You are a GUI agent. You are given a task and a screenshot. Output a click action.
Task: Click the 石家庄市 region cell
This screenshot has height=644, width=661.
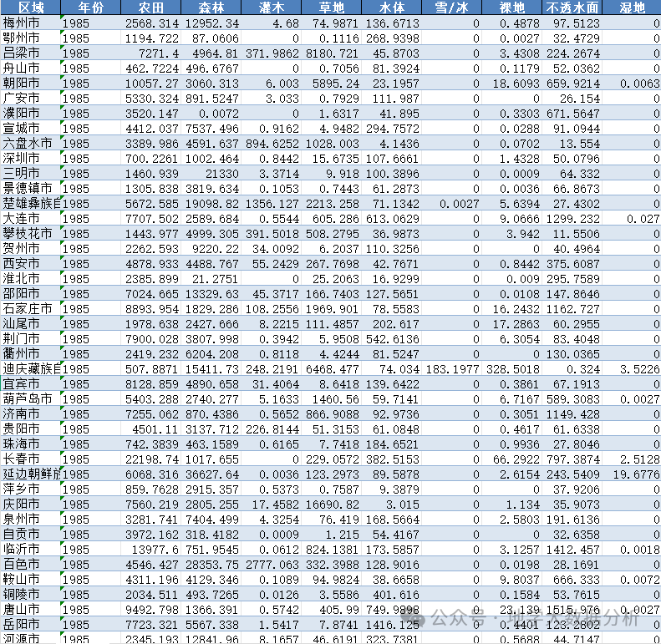point(31,309)
